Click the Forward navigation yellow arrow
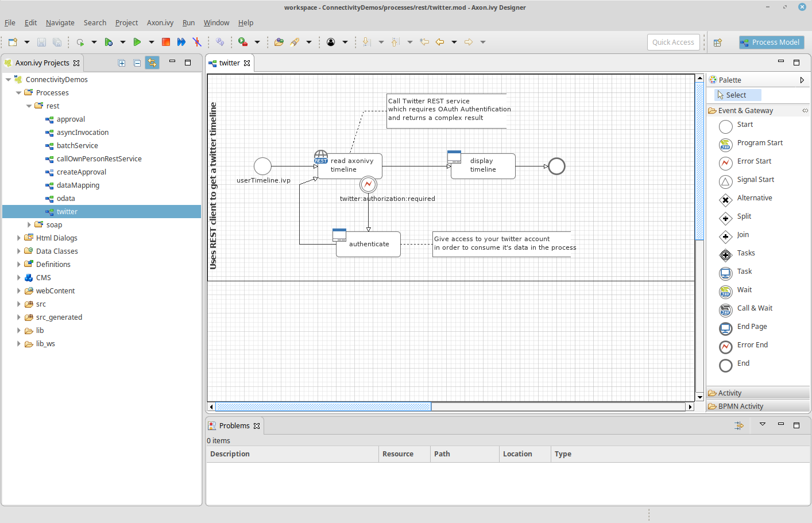Viewport: 812px width, 523px height. click(469, 42)
